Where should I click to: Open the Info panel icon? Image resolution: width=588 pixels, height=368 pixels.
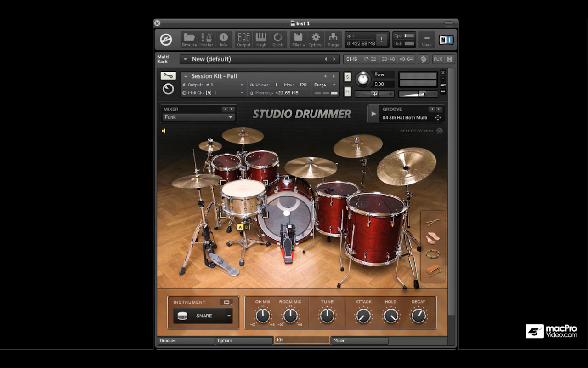(x=224, y=39)
